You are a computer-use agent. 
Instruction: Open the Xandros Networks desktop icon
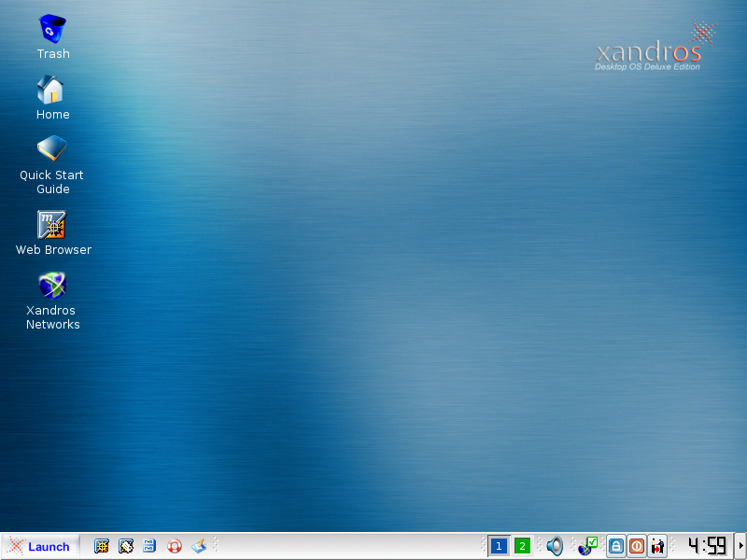[x=52, y=286]
